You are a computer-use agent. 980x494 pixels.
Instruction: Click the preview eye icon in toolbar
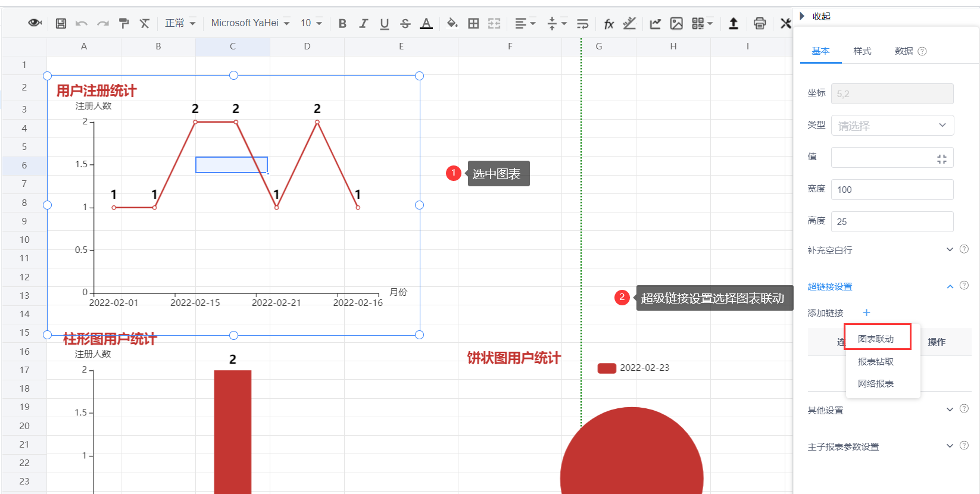(35, 23)
